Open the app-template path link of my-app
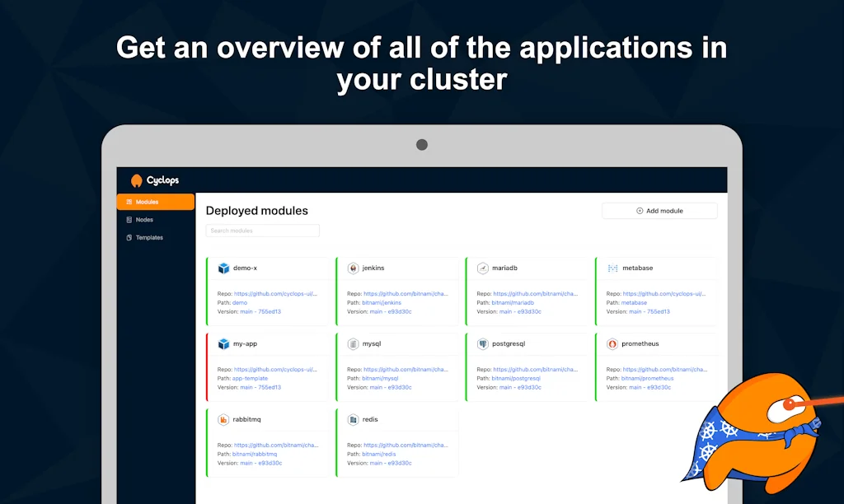 [x=250, y=378]
